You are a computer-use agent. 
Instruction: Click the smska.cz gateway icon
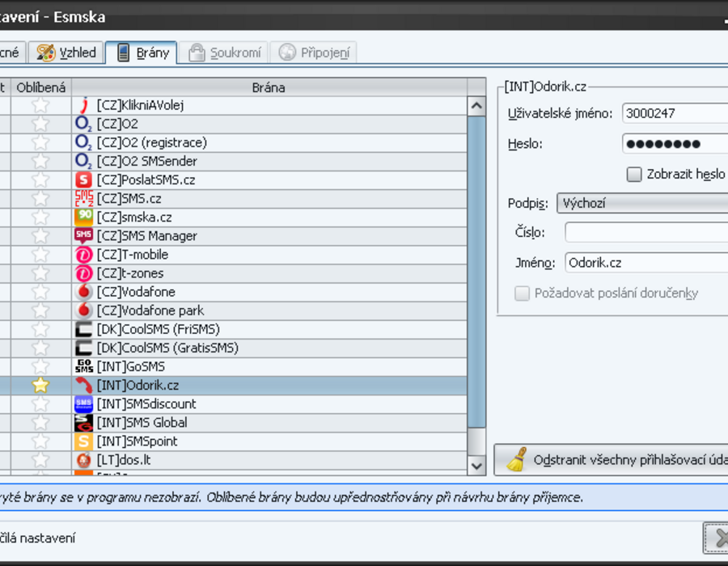(x=83, y=218)
